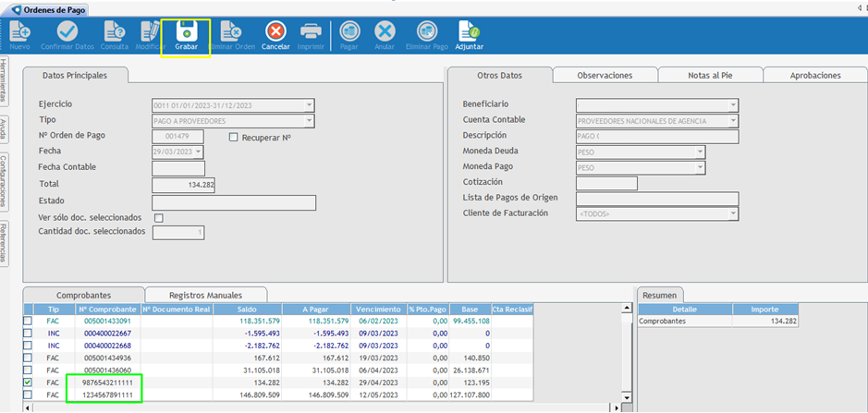Check the row for comprobante 1234567891111
Screen dimensions: 868x413
tap(27, 395)
